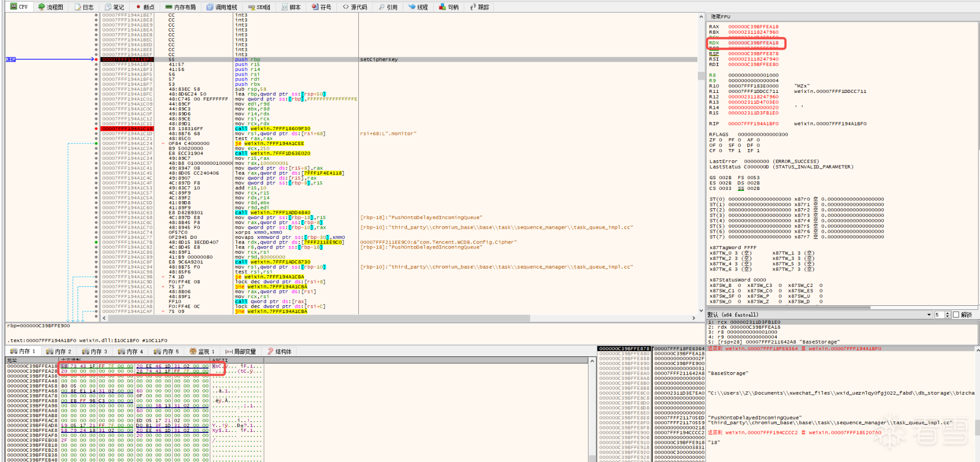Select the 内存 5 dump tab

click(x=166, y=351)
